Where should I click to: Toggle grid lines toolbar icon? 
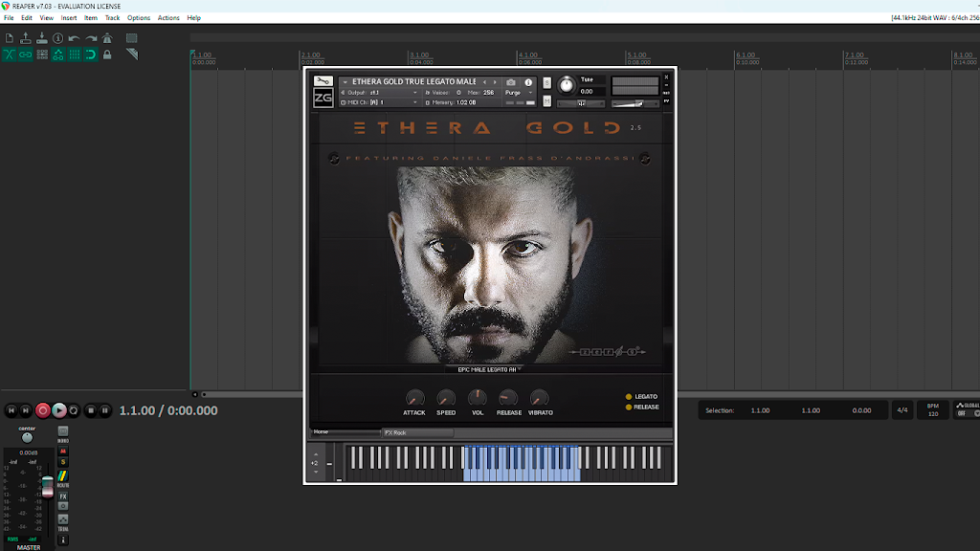[x=75, y=55]
